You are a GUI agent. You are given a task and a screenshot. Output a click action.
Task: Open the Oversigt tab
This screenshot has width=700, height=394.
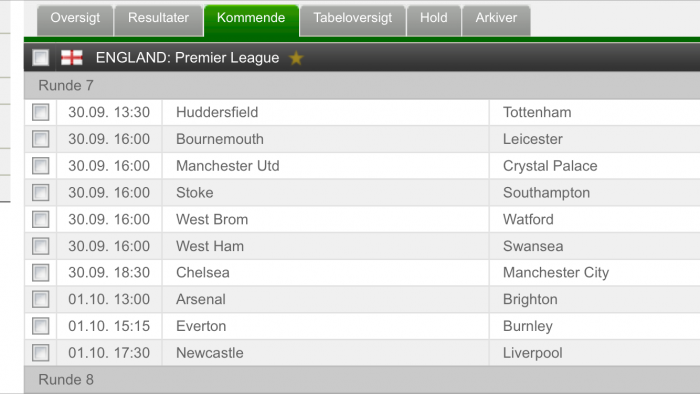[75, 20]
